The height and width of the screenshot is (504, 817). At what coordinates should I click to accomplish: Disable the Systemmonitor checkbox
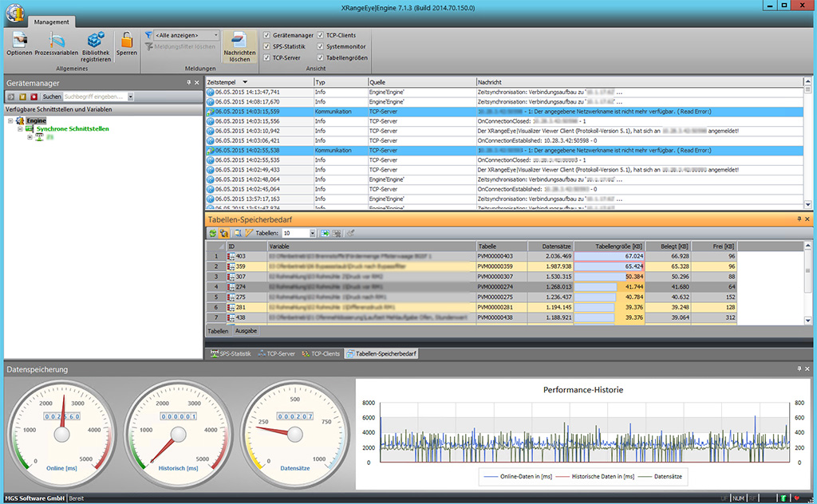320,46
